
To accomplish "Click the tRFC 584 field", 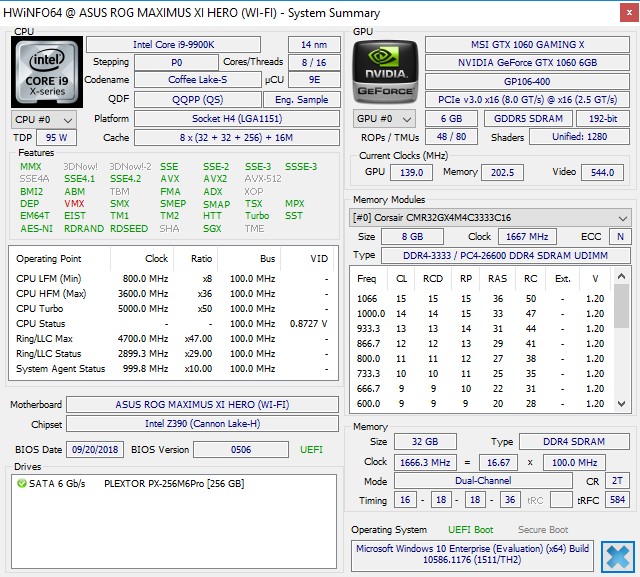I will click(x=617, y=499).
